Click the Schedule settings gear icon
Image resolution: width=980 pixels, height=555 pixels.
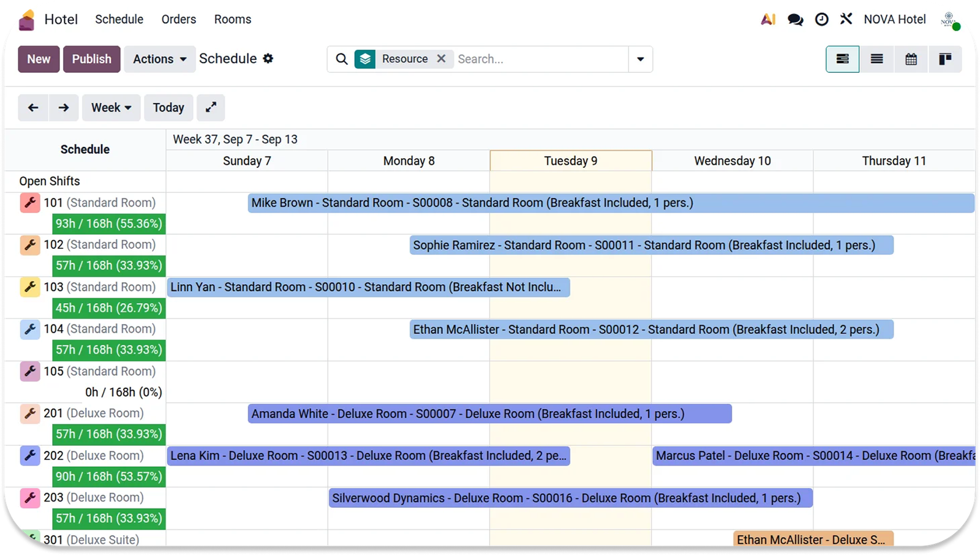point(268,59)
